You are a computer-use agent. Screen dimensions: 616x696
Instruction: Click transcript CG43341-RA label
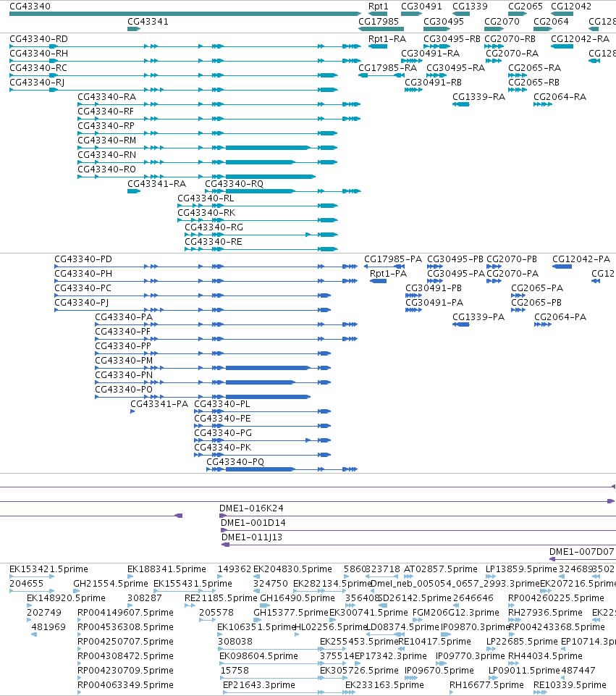tap(156, 184)
